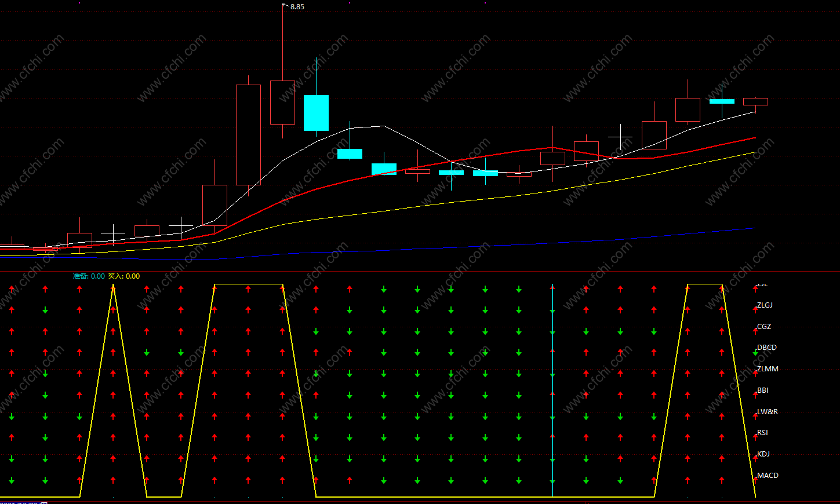
Task: Click the 买入: 0.00 indicator value
Action: pos(123,276)
